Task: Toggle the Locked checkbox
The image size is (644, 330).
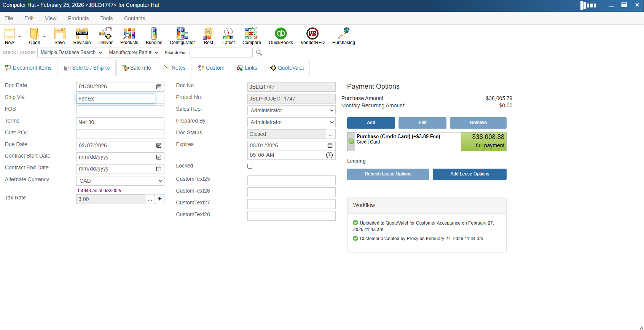Action: (250, 166)
